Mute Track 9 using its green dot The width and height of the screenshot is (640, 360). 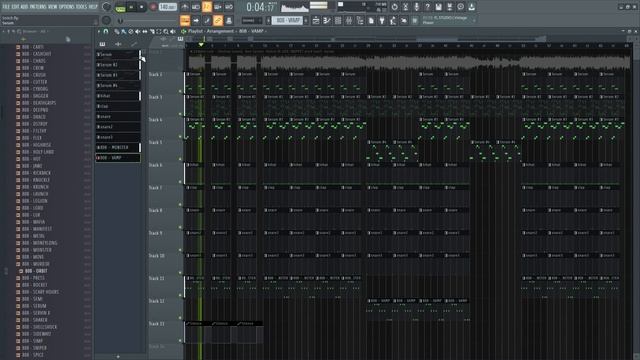180,250
